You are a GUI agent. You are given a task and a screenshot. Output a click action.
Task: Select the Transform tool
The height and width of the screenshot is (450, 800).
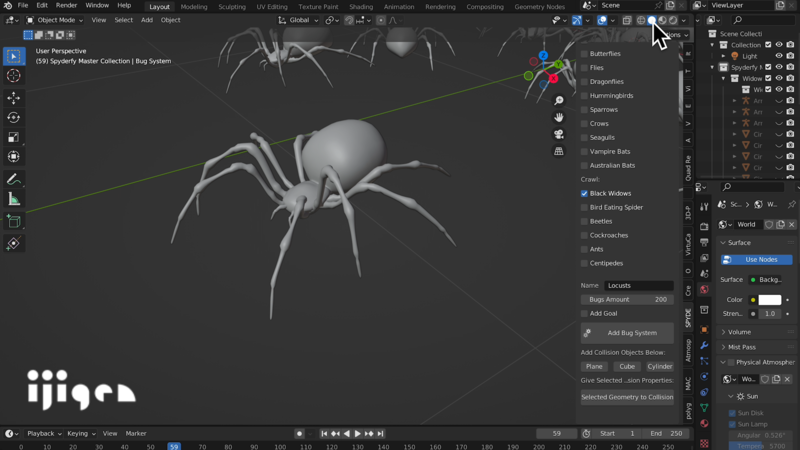[x=14, y=157]
